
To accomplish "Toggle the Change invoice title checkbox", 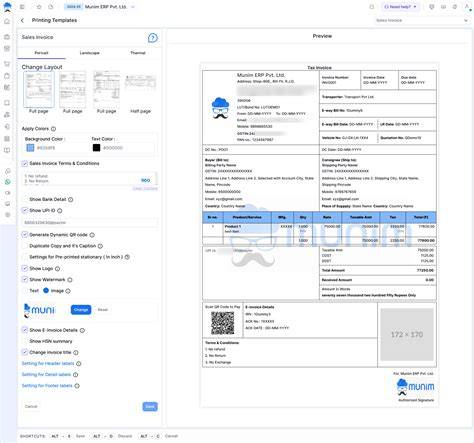I will pyautogui.click(x=25, y=352).
